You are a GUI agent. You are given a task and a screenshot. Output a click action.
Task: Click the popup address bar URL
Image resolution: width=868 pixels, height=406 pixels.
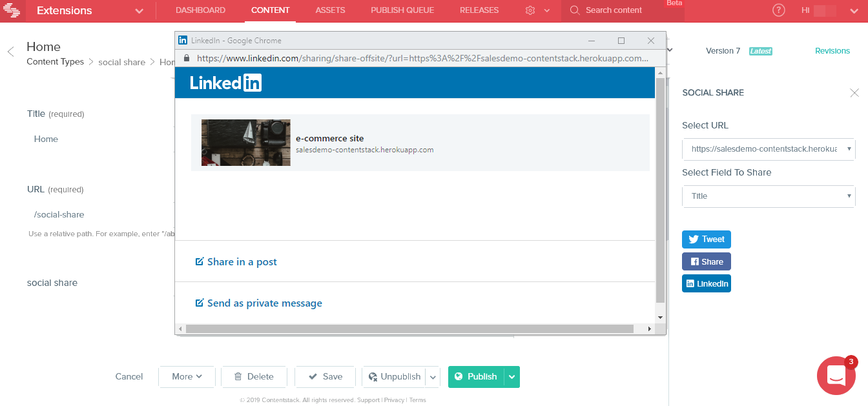pyautogui.click(x=423, y=58)
